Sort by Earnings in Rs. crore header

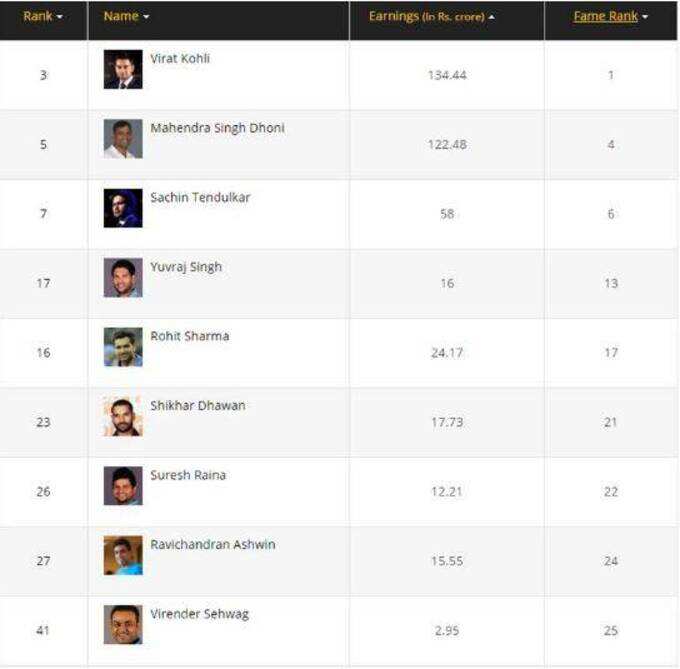[x=432, y=16]
